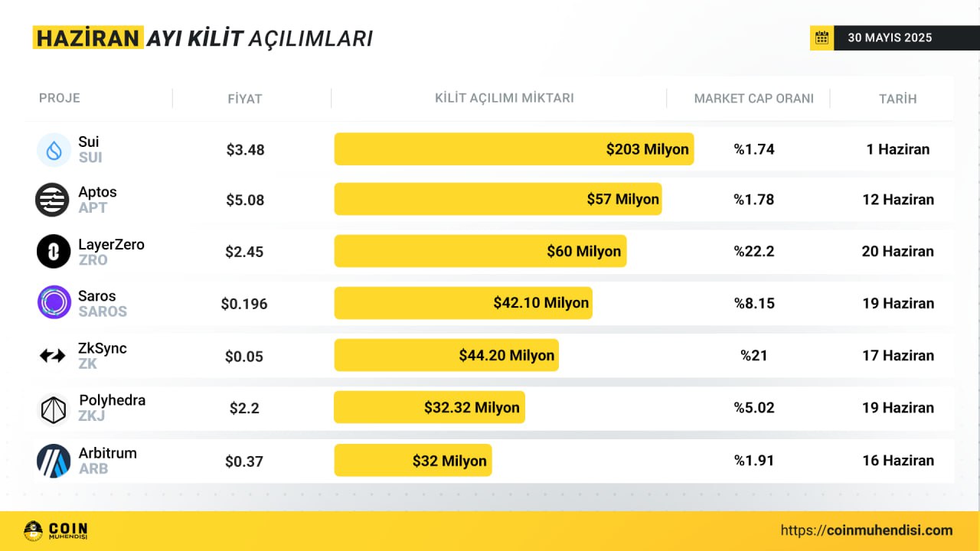Click the purple Saros logo
This screenshot has width=980, height=551.
click(54, 303)
